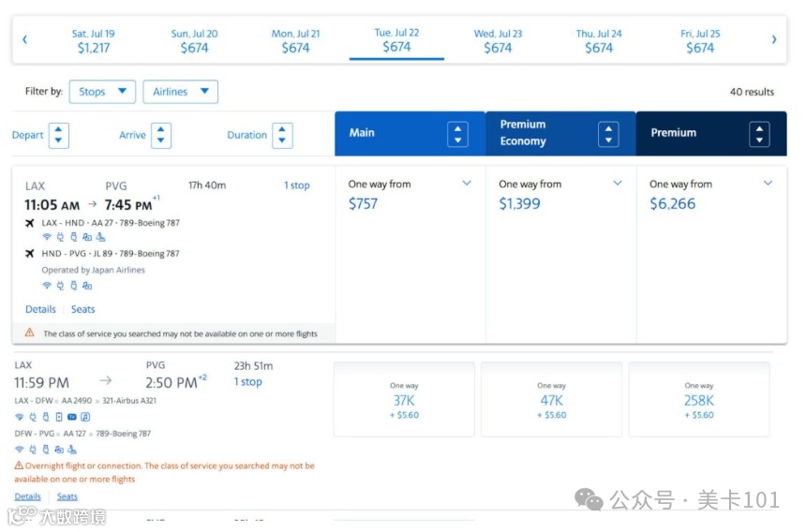
Task: Click the Wi-Fi icon under LAX - DFW AA 2490
Action: click(x=20, y=417)
